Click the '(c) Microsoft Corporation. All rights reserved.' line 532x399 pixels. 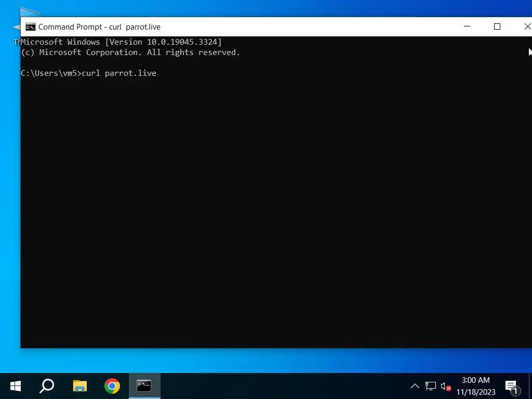point(130,52)
